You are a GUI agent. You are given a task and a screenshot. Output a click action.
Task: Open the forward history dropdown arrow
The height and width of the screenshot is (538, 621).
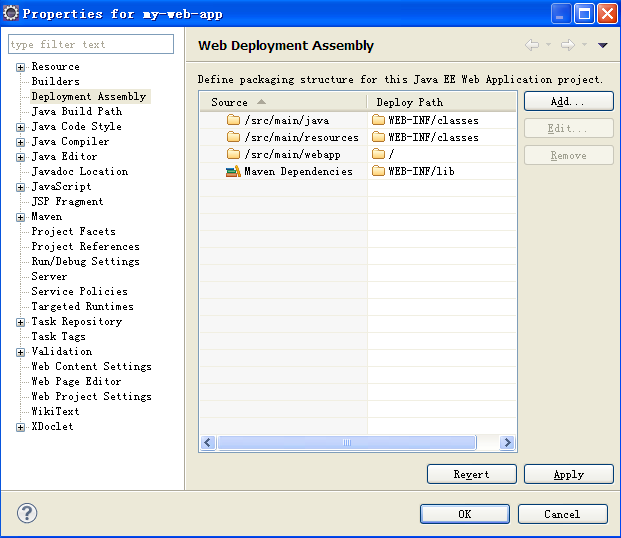pyautogui.click(x=585, y=44)
